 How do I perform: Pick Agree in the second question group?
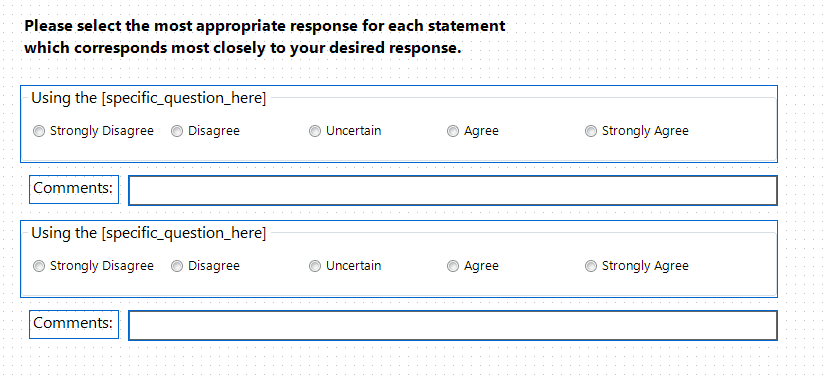coord(453,266)
